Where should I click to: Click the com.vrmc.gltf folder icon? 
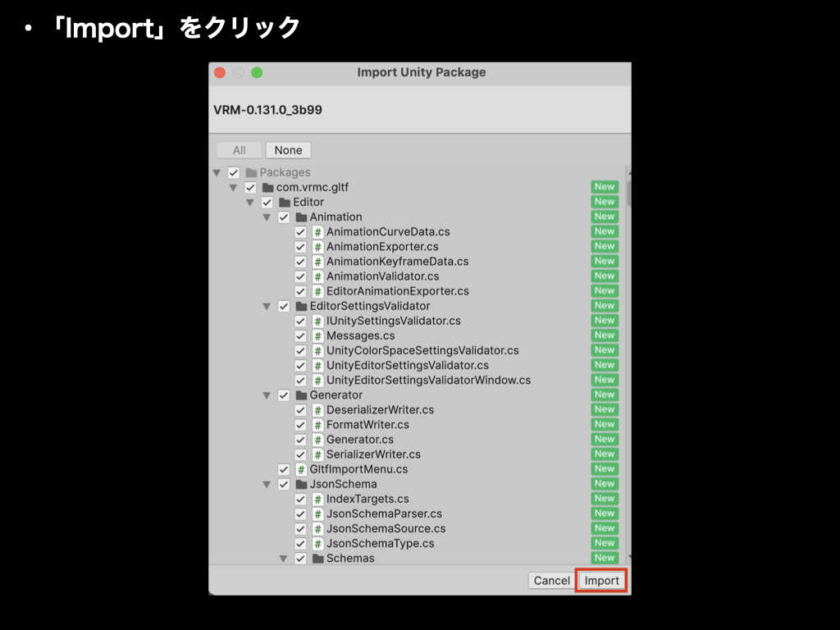[268, 188]
